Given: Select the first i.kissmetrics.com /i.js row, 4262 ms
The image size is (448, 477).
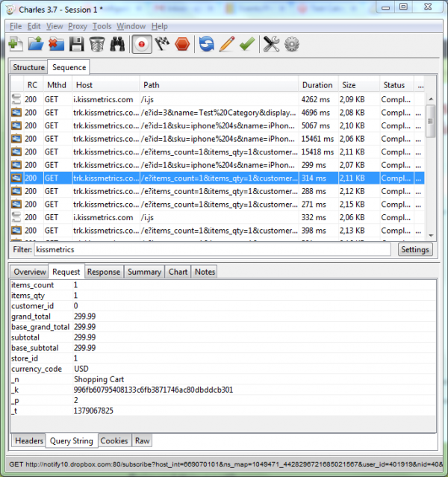Looking at the screenshot, I should 217,99.
